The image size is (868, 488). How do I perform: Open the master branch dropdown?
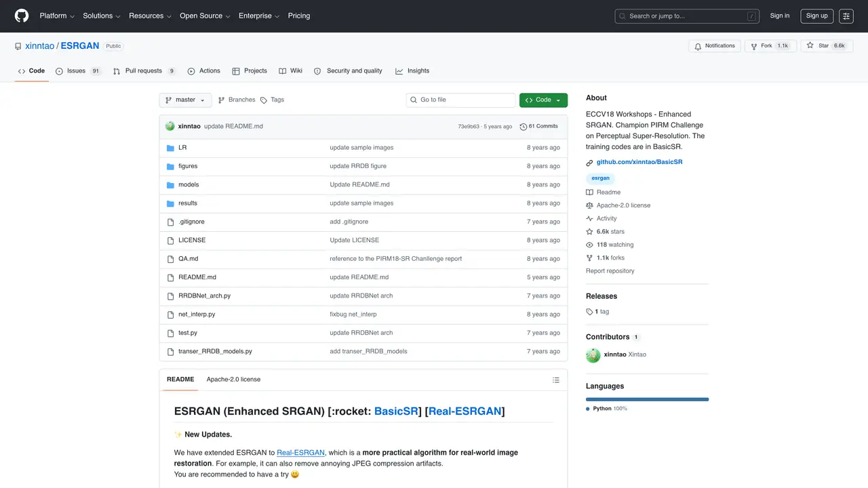[185, 100]
